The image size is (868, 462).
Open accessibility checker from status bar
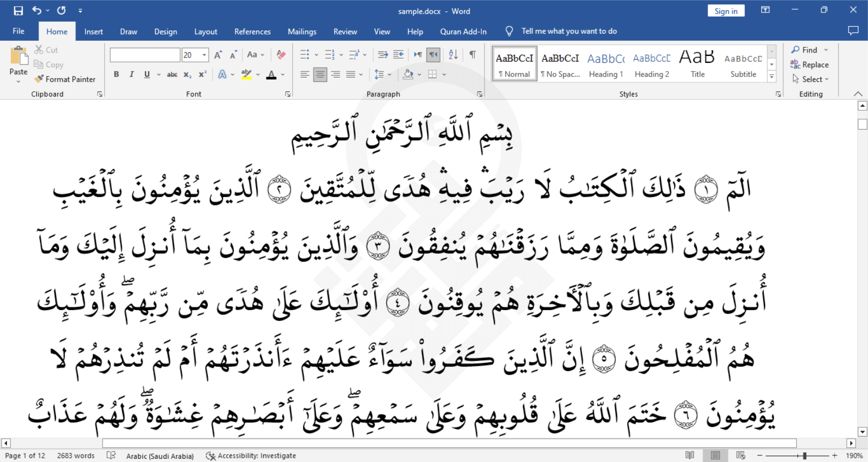(251, 455)
